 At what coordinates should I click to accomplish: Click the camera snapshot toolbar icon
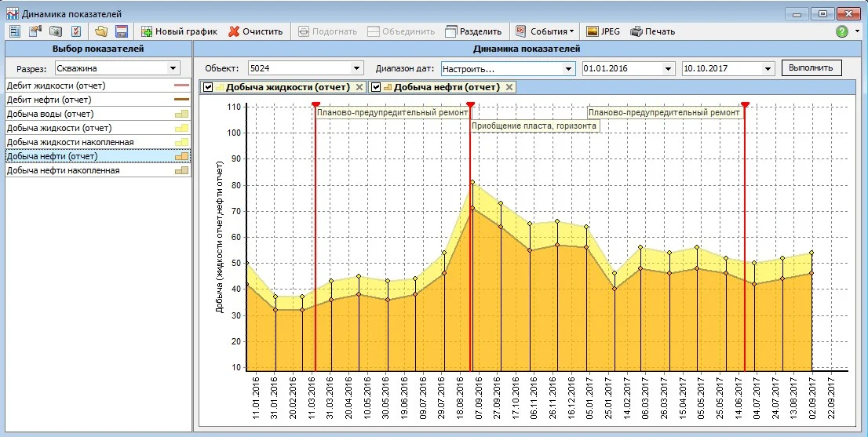(x=56, y=31)
